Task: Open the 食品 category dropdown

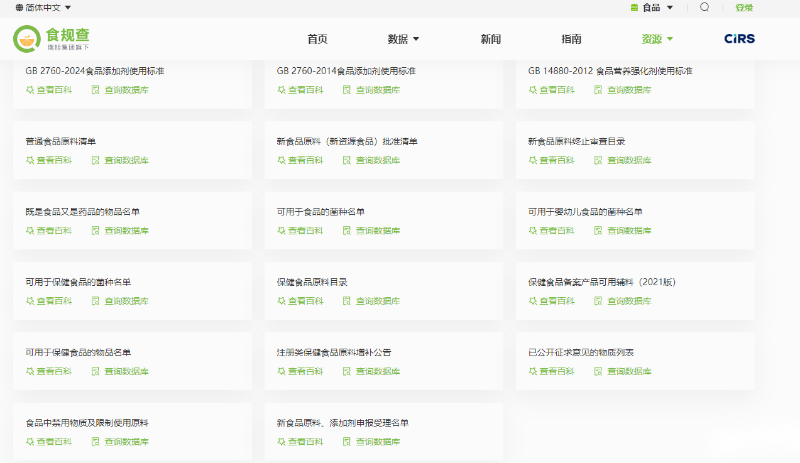Action: (652, 8)
